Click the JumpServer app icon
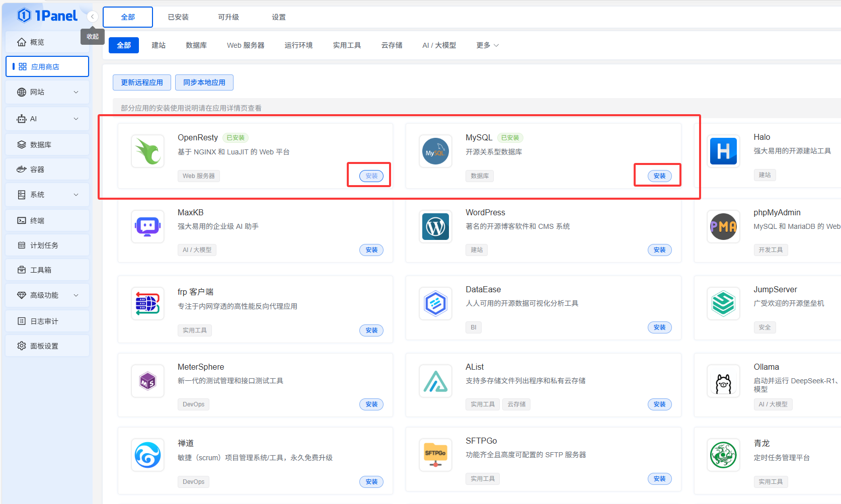The width and height of the screenshot is (841, 504). point(723,303)
